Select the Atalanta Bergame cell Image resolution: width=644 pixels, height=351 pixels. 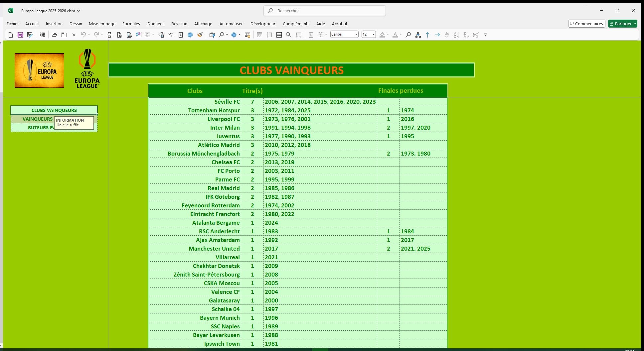pos(195,223)
